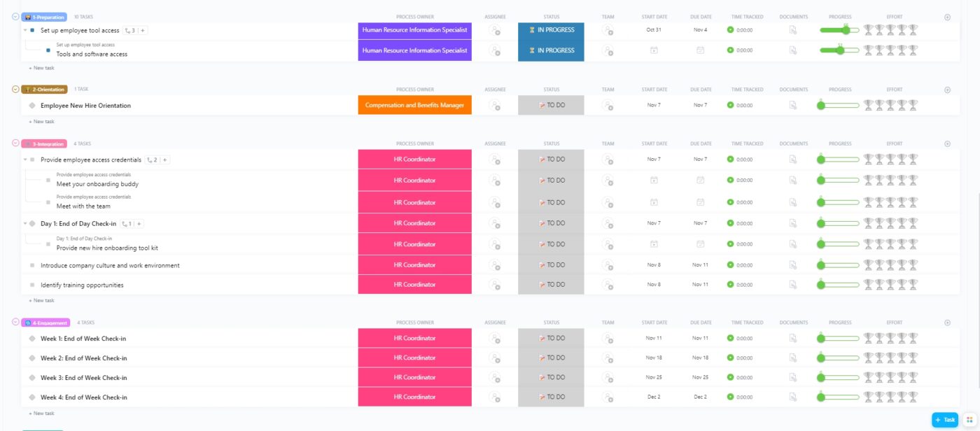Click the add-column plus icon in the 4-Engagement header
This screenshot has width=980, height=431.
947,322
